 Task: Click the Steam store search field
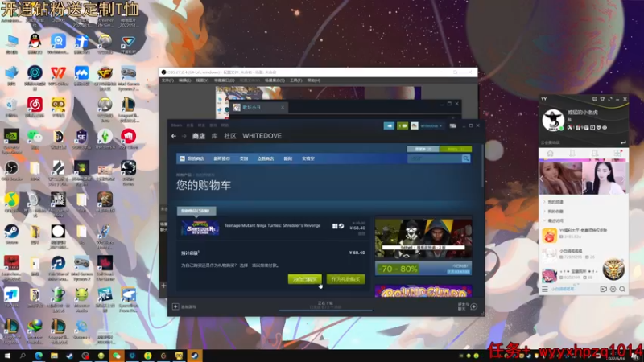(435, 158)
